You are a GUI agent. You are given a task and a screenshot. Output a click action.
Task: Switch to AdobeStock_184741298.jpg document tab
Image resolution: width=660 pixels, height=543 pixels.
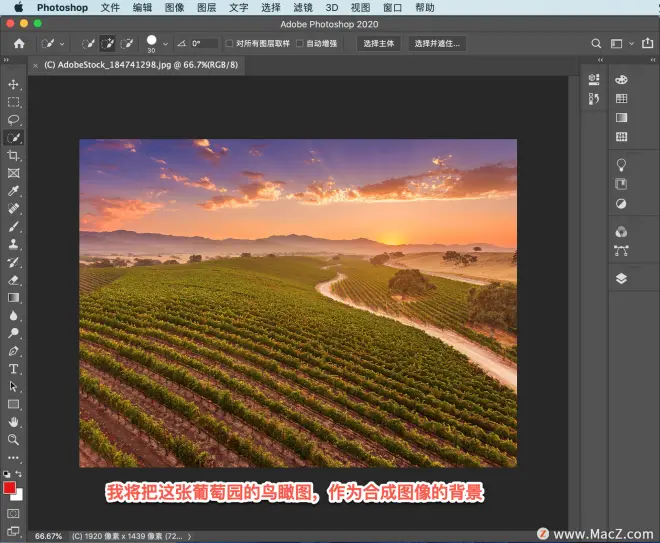(141, 65)
